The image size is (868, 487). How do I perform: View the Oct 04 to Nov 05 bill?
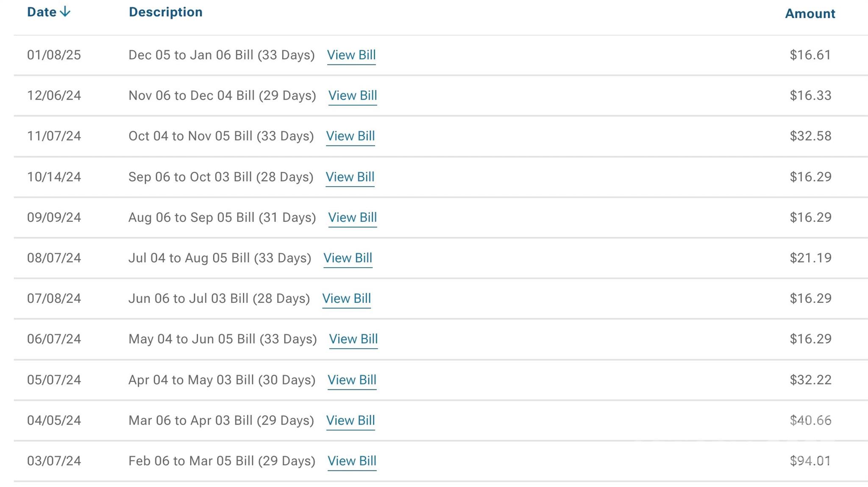coord(350,136)
